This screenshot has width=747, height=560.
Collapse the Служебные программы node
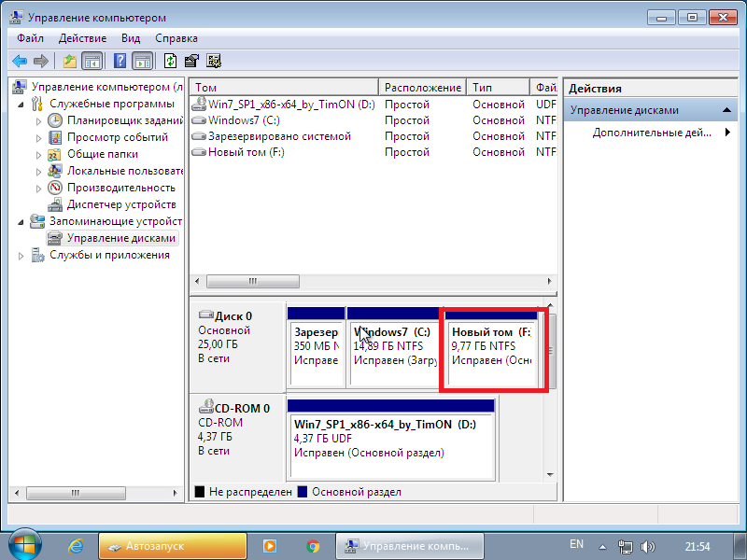point(21,104)
